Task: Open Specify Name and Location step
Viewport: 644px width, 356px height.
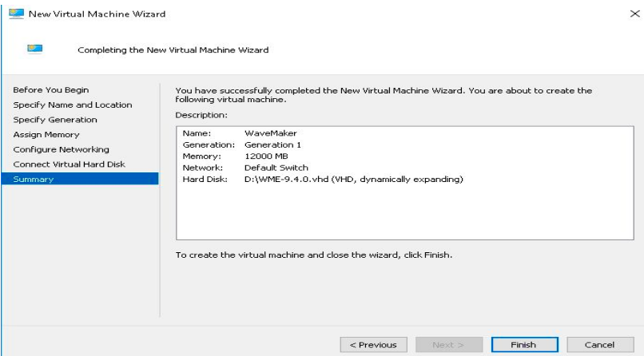Action: (73, 105)
